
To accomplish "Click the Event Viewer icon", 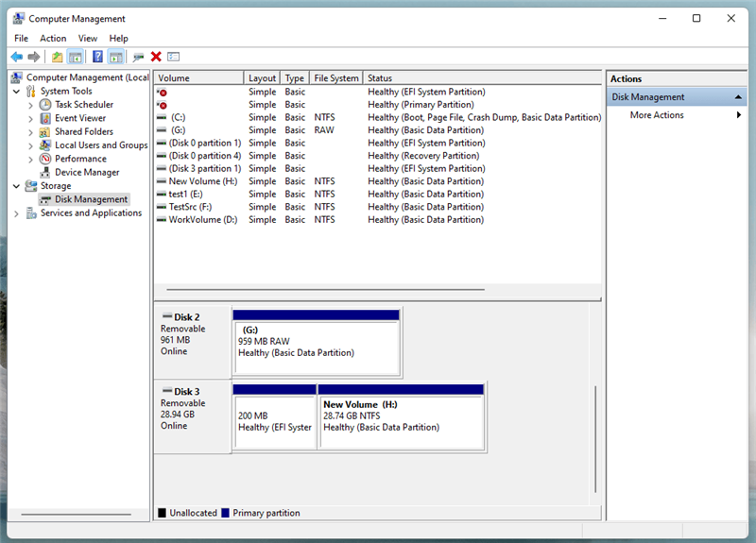I will (44, 118).
